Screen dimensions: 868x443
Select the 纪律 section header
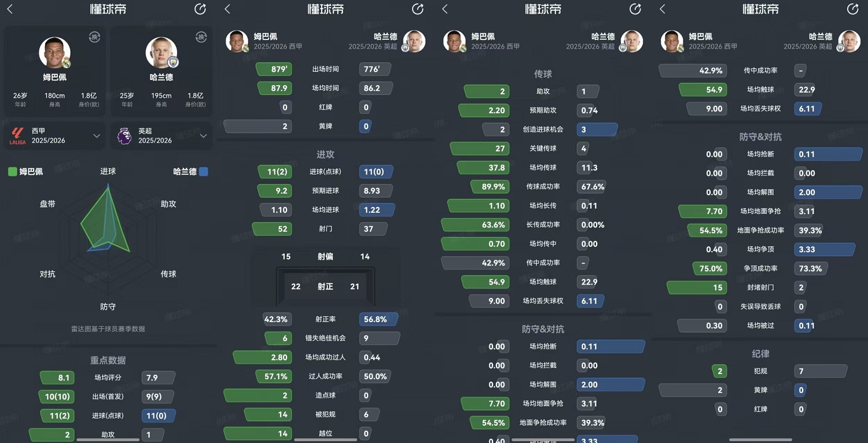coord(760,353)
